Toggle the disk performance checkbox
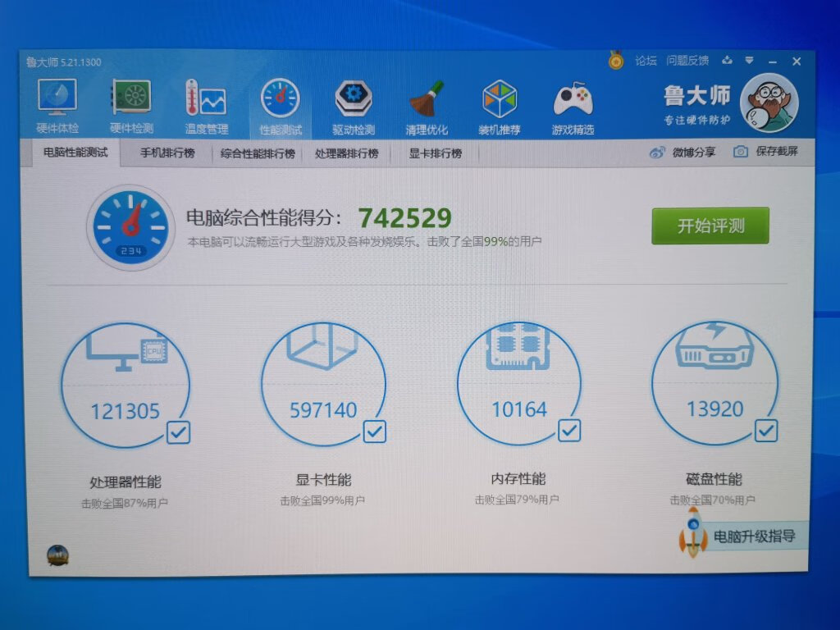This screenshot has height=630, width=840. (766, 430)
